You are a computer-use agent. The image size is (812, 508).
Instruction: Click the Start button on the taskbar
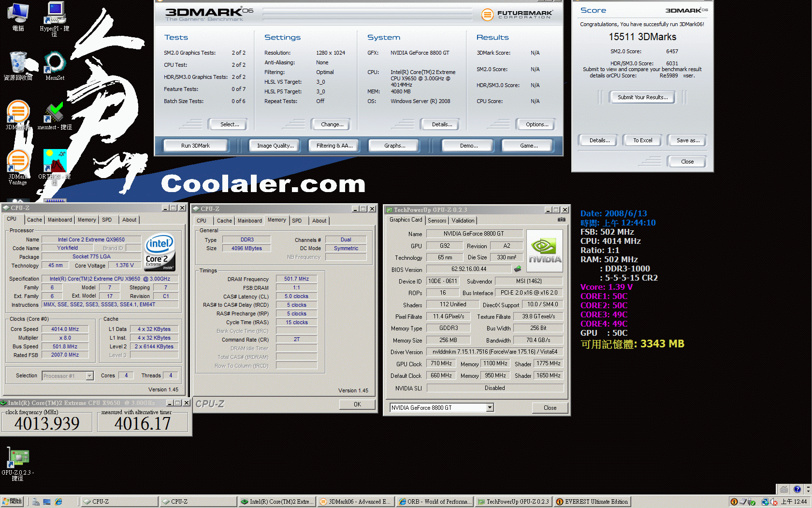[x=13, y=502]
